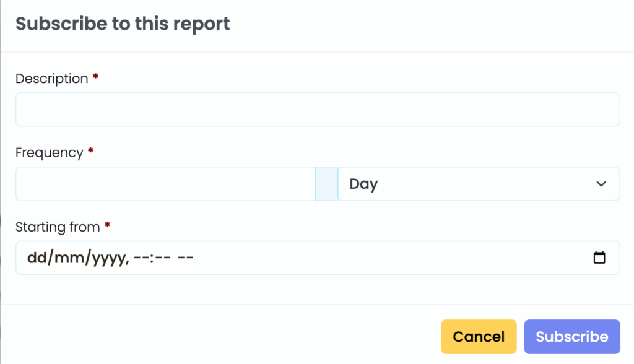Confirm with the Subscribe button

[x=571, y=337]
